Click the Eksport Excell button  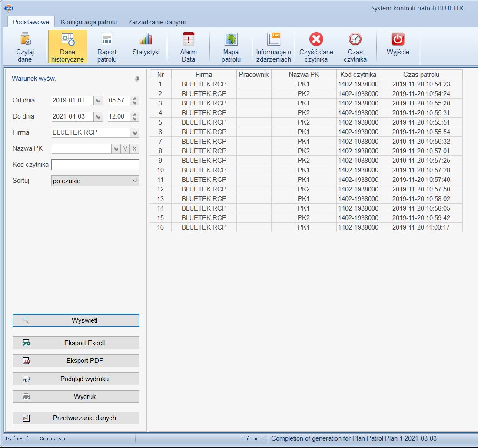[76, 343]
